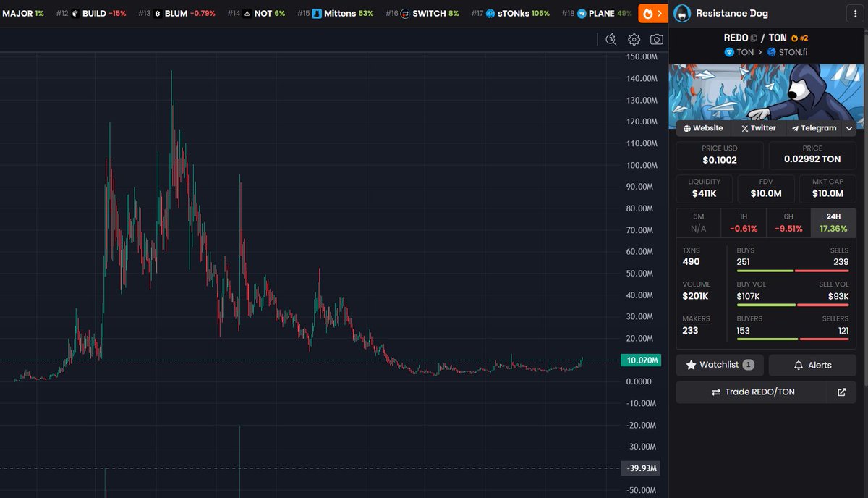
Task: Click the Resistance Dog banner image
Action: (x=766, y=91)
